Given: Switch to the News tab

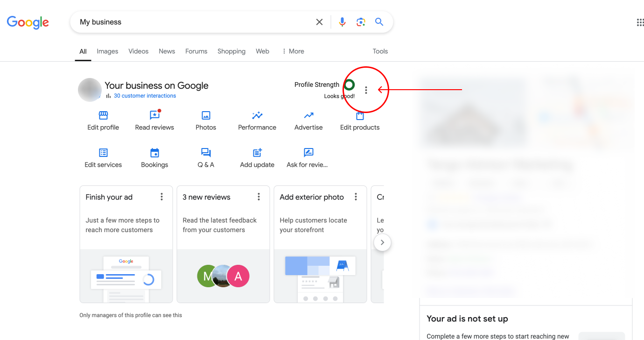Looking at the screenshot, I should tap(167, 51).
